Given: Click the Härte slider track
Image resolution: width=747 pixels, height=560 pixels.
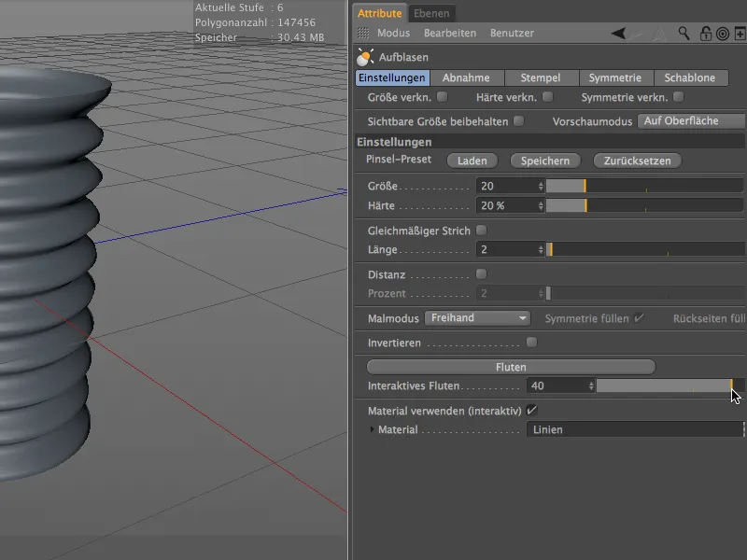Looking at the screenshot, I should pos(644,205).
